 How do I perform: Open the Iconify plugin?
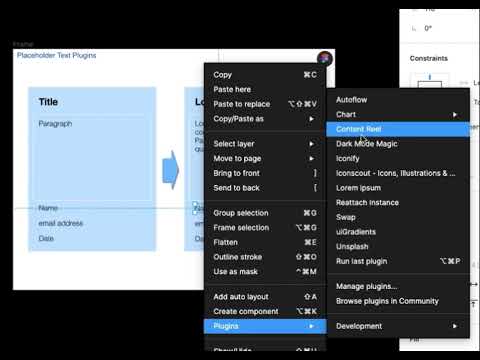(398, 158)
